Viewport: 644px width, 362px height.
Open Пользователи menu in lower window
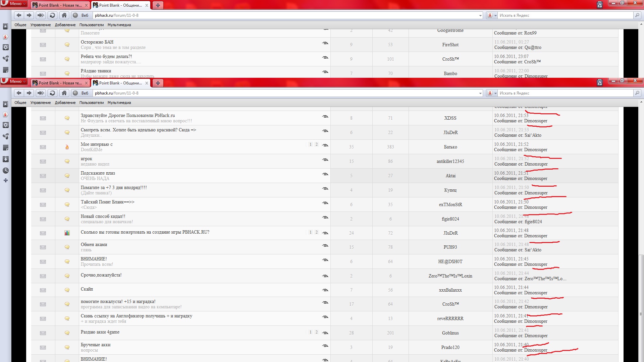click(92, 103)
